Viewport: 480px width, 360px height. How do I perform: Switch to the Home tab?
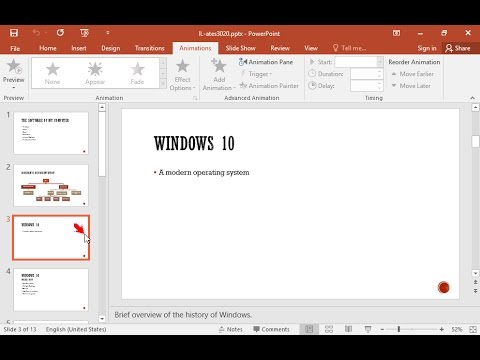(x=48, y=48)
